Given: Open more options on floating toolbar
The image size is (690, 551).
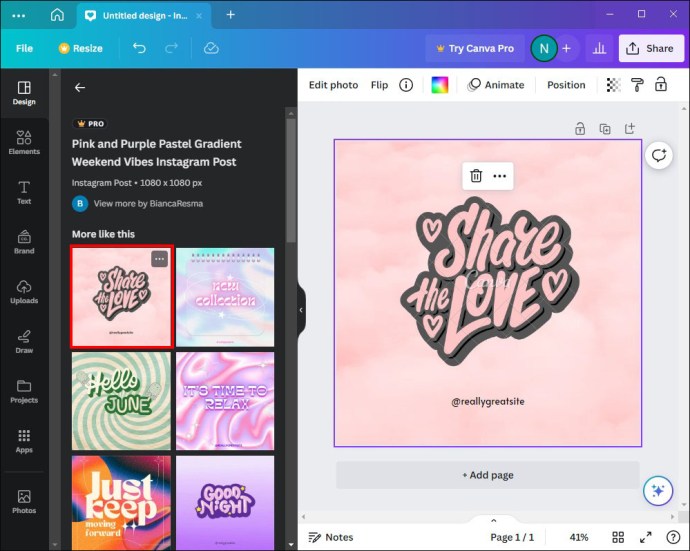Looking at the screenshot, I should click(x=499, y=176).
